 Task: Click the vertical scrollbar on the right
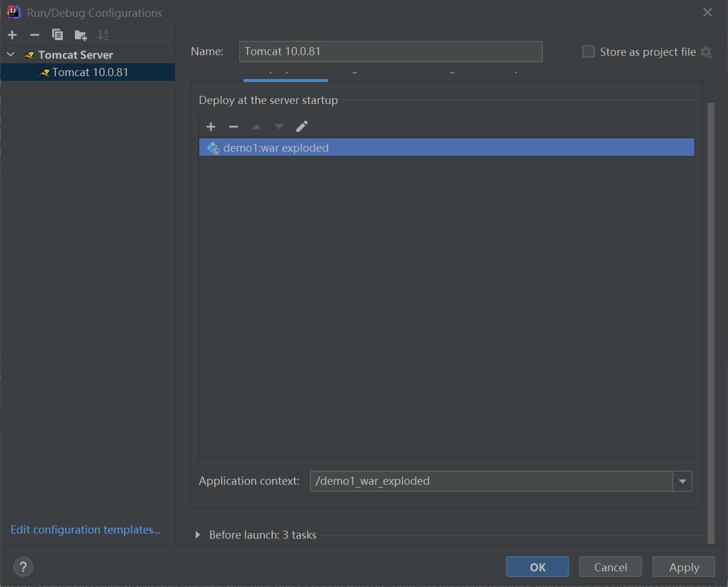pos(711,323)
